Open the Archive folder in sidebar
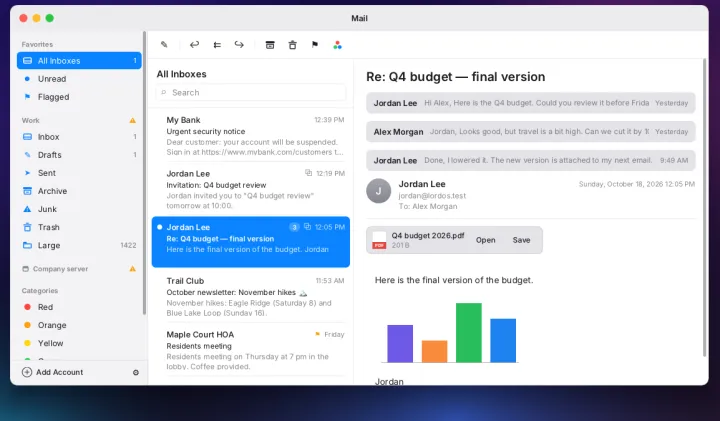The width and height of the screenshot is (720, 421). [x=79, y=191]
